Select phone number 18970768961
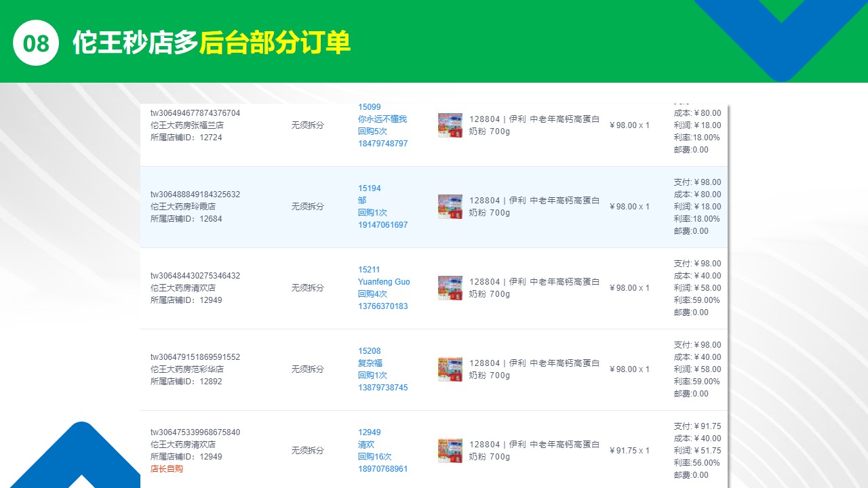 point(383,469)
